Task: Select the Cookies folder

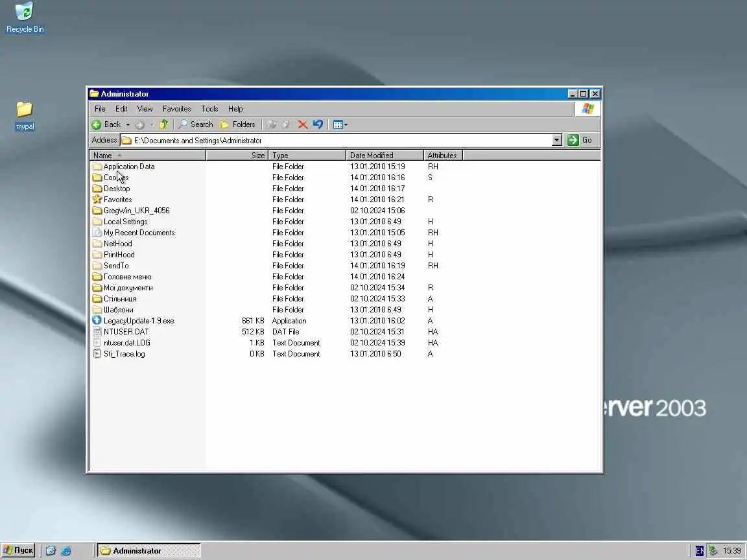Action: tap(110, 178)
